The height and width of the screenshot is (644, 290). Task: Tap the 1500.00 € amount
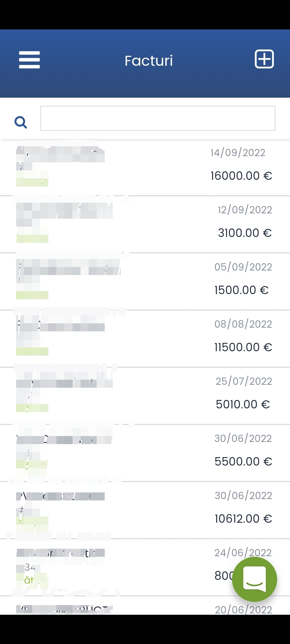point(241,290)
